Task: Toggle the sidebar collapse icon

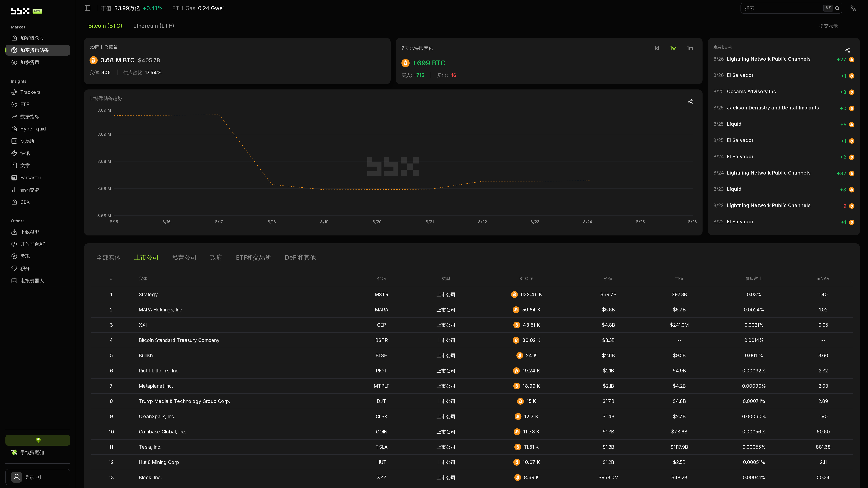Action: pos(88,8)
